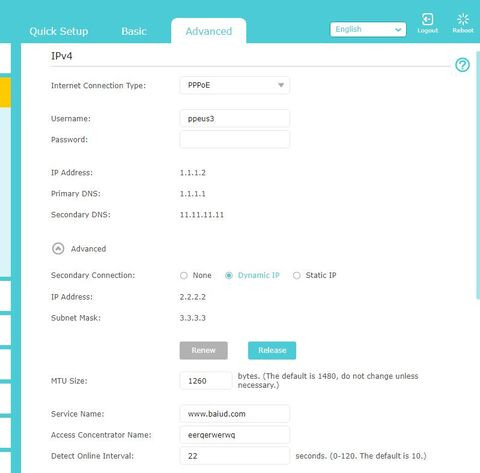Select None for Secondary Connection
The height and width of the screenshot is (473, 480).
pyautogui.click(x=184, y=276)
